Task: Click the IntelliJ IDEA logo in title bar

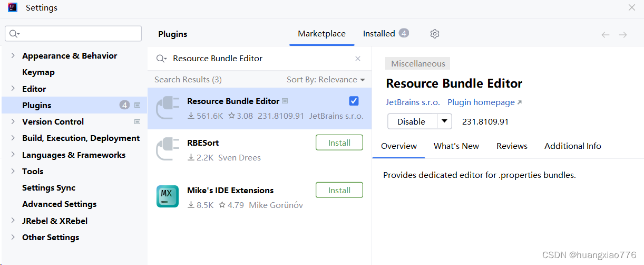Action: pyautogui.click(x=12, y=7)
